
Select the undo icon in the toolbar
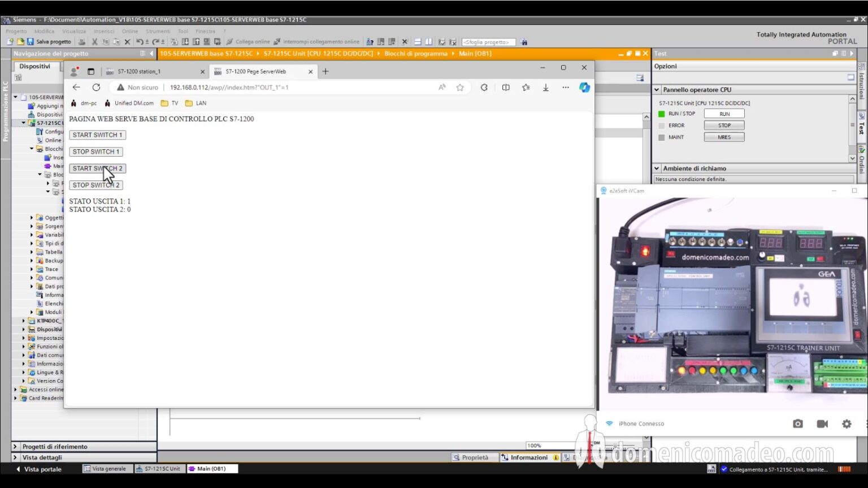(x=140, y=41)
